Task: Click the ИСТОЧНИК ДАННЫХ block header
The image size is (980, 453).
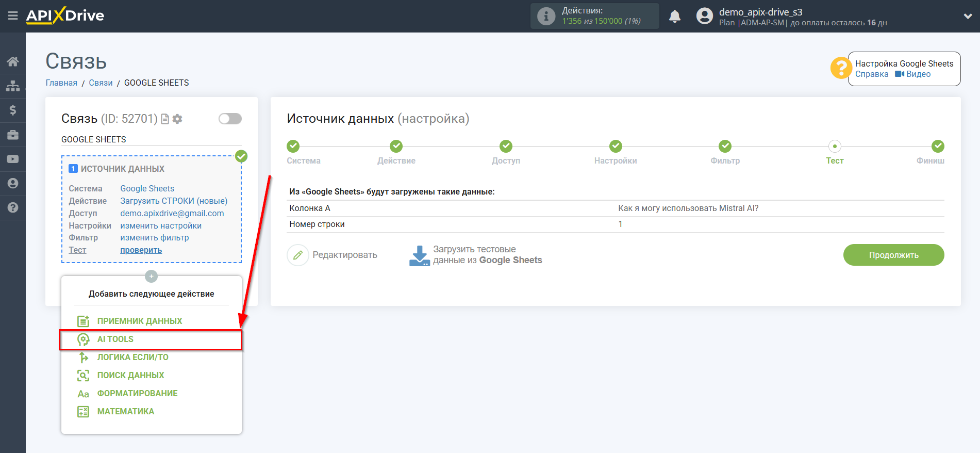Action: [x=123, y=169]
